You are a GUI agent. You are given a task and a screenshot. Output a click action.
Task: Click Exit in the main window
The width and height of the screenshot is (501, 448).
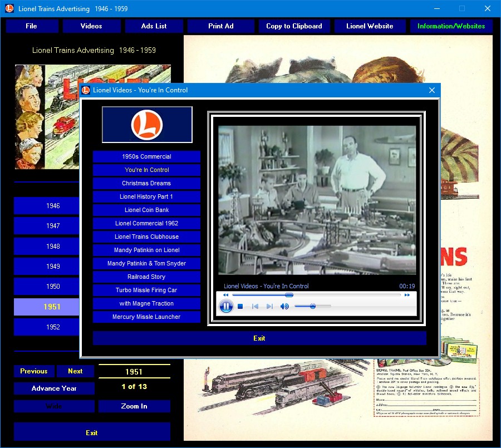(92, 433)
